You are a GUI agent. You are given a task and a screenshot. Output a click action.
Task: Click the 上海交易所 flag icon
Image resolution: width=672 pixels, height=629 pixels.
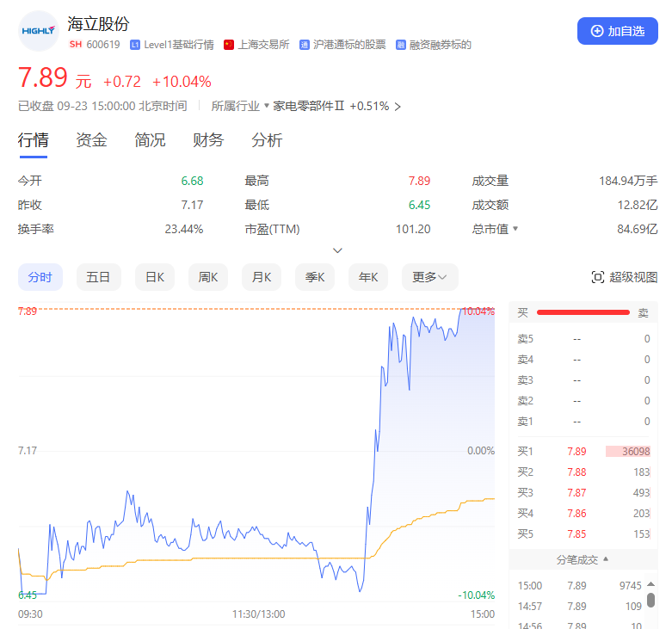pos(229,45)
